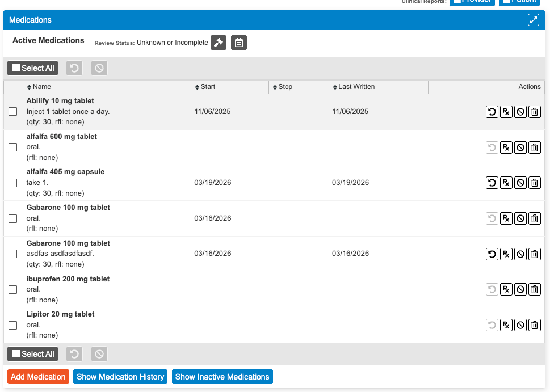The height and width of the screenshot is (392, 550).
Task: Expand the Medications panel to fullscreen
Action: [x=533, y=20]
